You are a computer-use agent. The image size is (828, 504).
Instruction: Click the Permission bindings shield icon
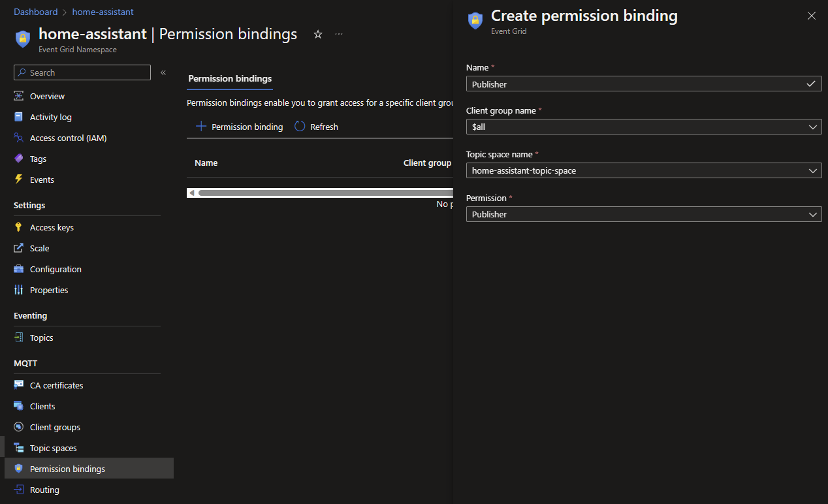18,469
